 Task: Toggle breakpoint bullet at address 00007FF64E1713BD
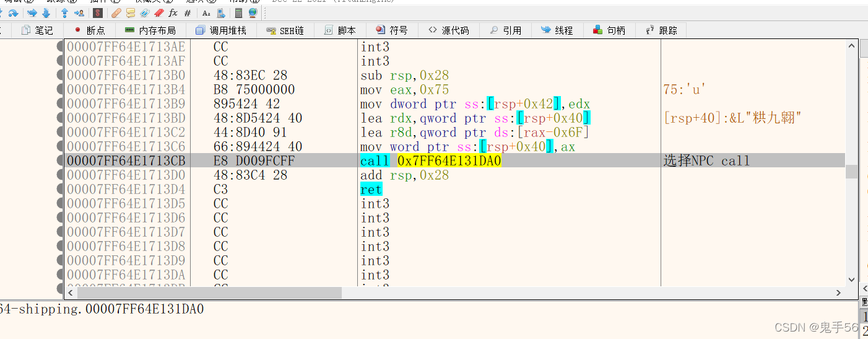point(60,118)
